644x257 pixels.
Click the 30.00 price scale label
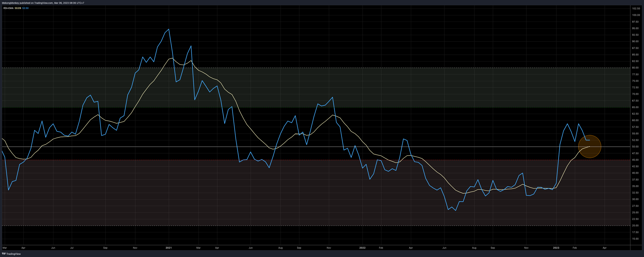[x=636, y=199]
